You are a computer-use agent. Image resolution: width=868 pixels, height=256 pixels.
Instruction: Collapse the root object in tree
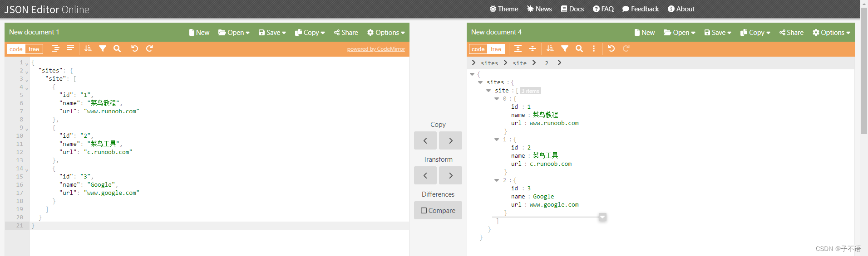point(472,74)
